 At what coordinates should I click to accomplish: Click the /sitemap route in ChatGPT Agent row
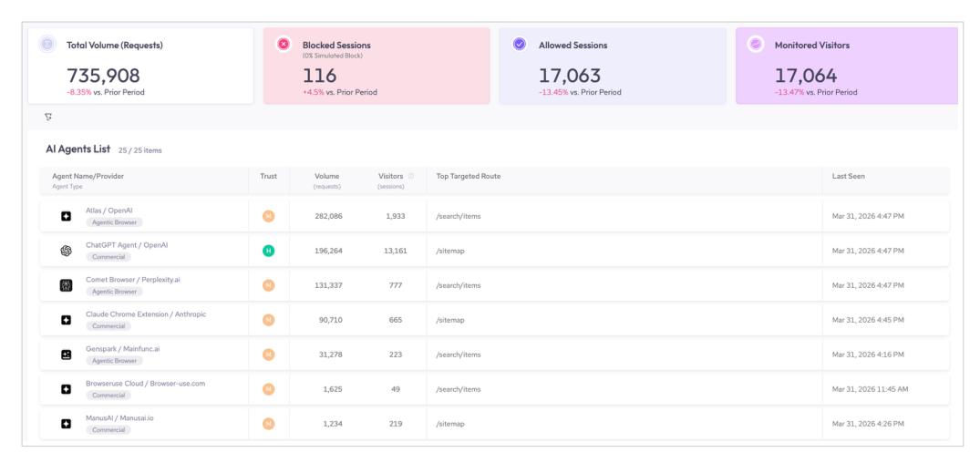click(x=450, y=251)
